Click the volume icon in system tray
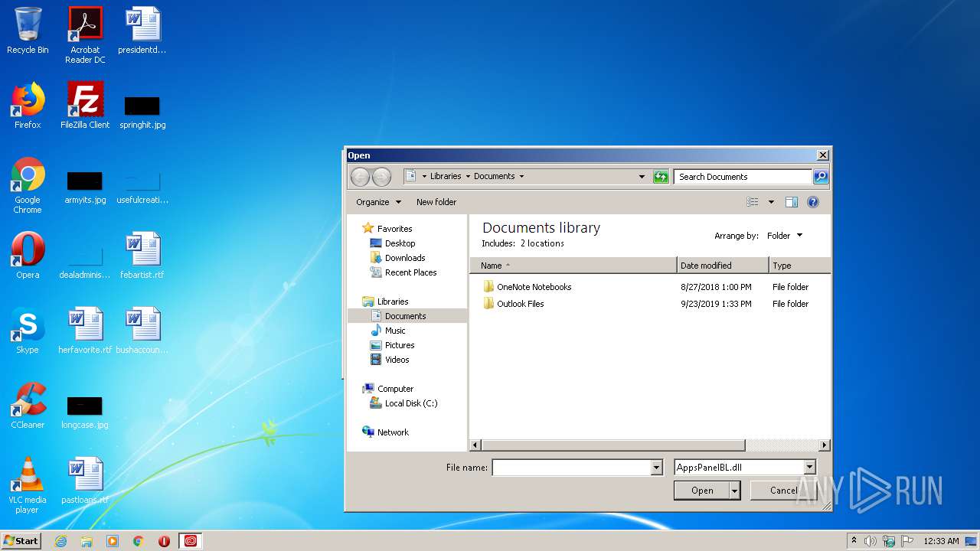The width and height of the screenshot is (980, 551). [x=871, y=541]
